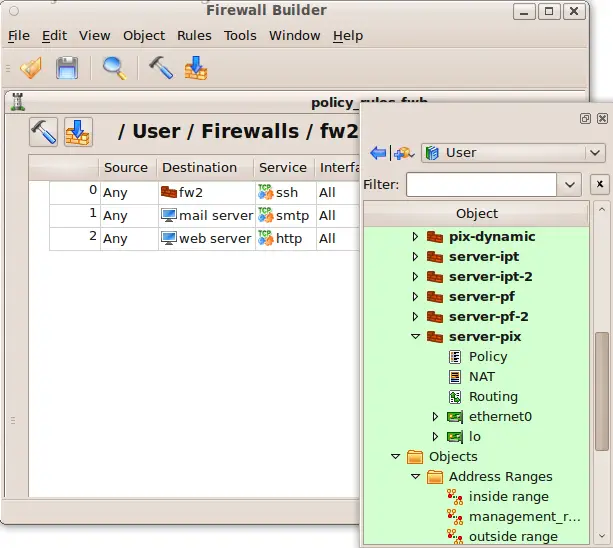Click the Routing ruleset icon under server-pix

click(455, 397)
